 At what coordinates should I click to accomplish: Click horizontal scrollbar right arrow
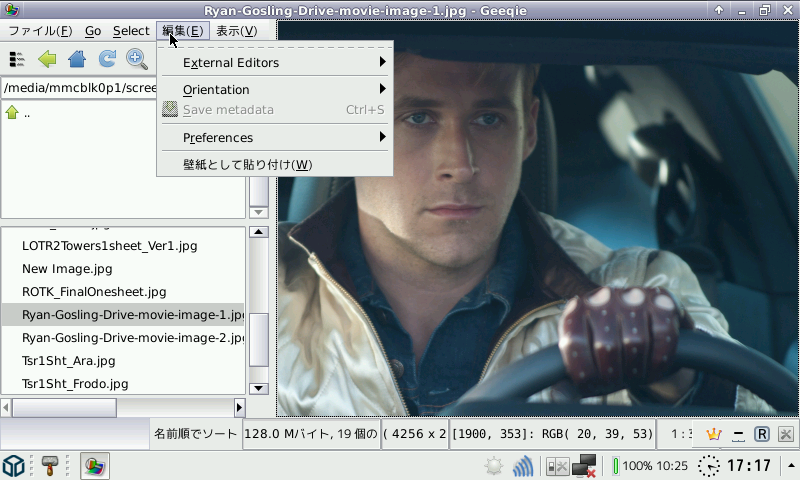pyautogui.click(x=239, y=408)
